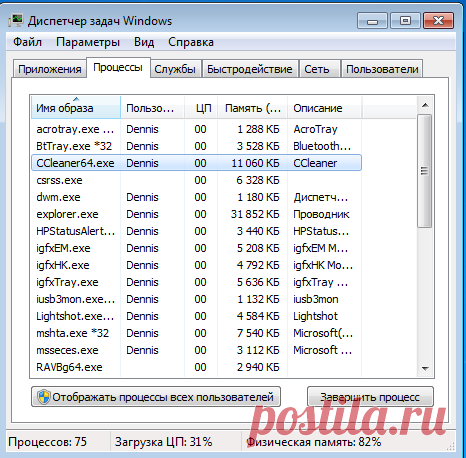Select the igfxTray.exe process
This screenshot has height=458, width=466.
click(196, 282)
